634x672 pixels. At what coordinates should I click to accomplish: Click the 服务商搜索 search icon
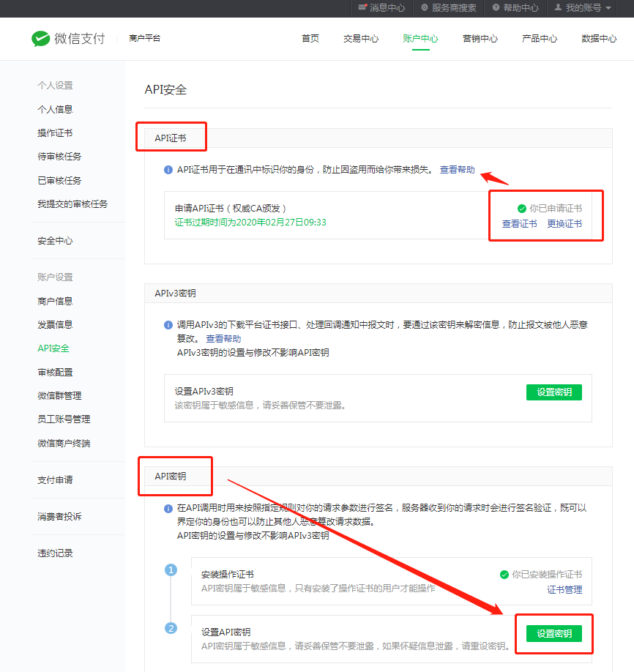(425, 7)
